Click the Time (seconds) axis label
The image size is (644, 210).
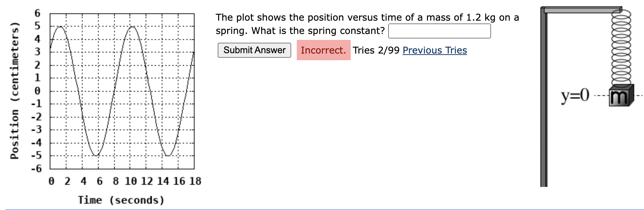tap(121, 200)
